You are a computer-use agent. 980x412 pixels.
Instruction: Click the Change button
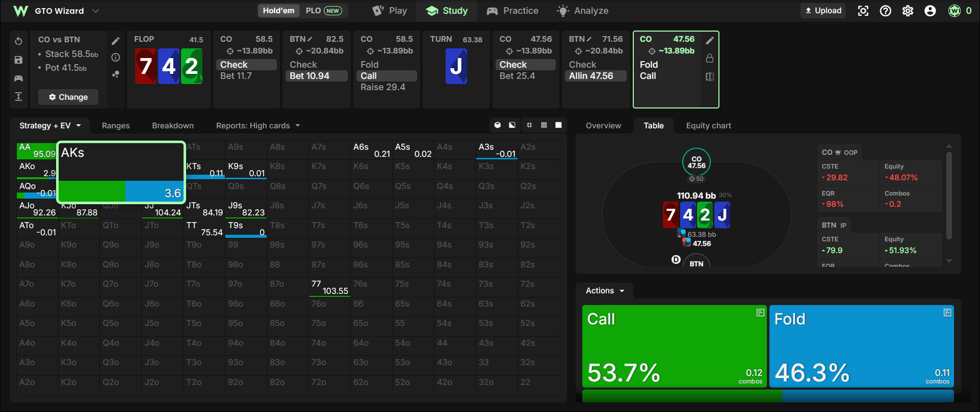pyautogui.click(x=68, y=97)
